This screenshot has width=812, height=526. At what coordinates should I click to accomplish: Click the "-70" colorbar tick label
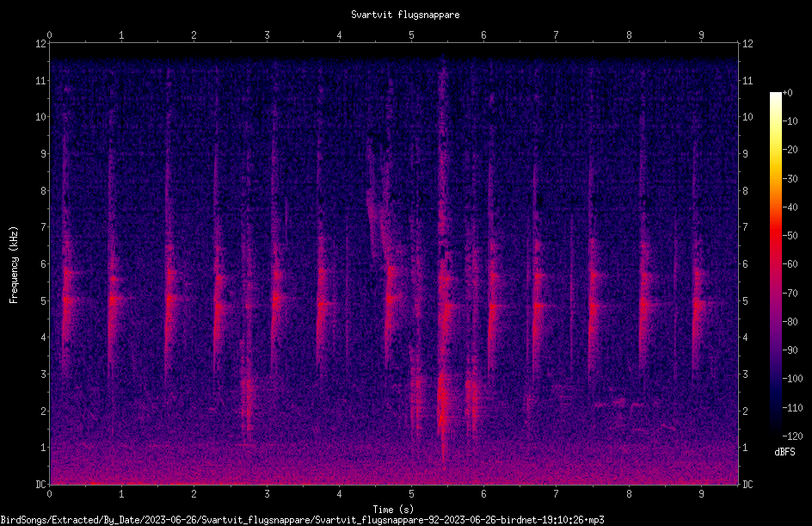coord(790,294)
